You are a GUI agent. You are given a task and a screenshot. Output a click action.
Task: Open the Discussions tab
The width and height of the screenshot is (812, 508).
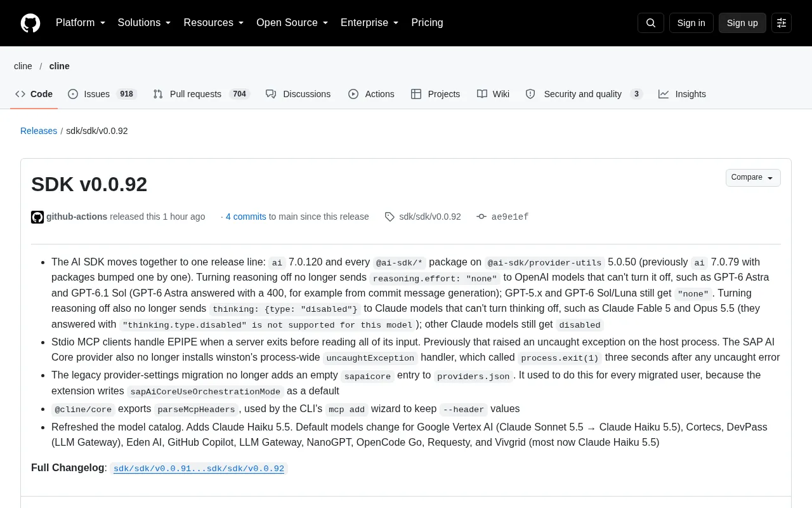[x=298, y=94]
